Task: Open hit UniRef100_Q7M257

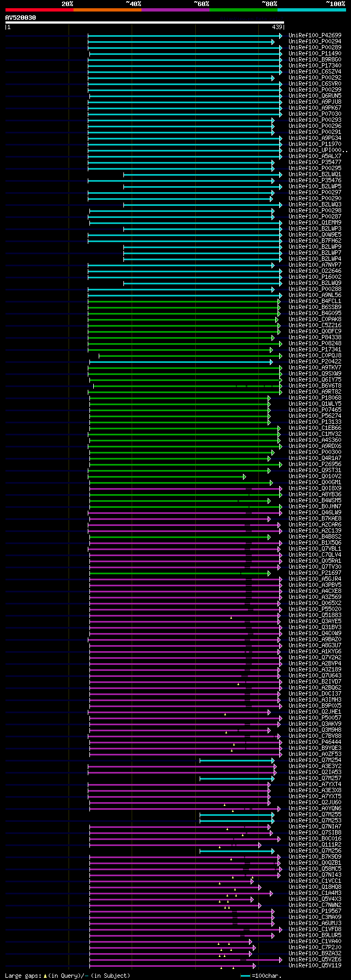Action: click(x=315, y=779)
